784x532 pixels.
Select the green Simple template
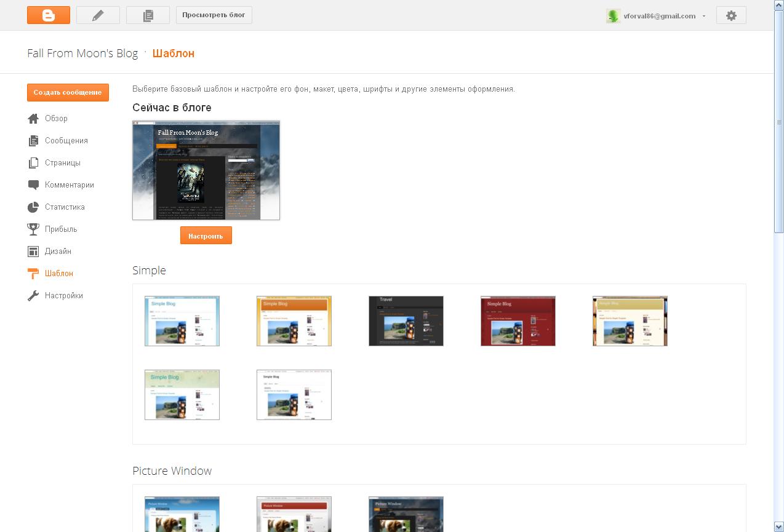coord(182,395)
